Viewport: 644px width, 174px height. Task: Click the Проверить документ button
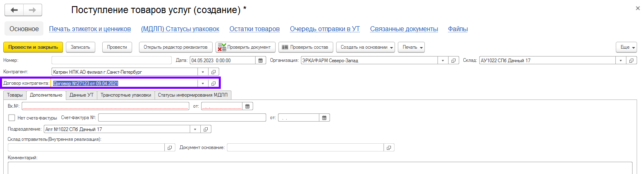(245, 47)
